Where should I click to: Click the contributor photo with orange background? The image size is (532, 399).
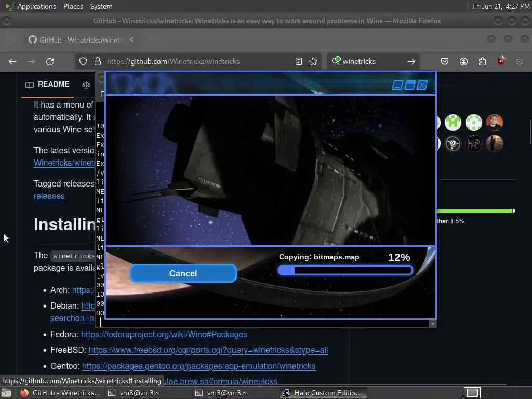(495, 123)
